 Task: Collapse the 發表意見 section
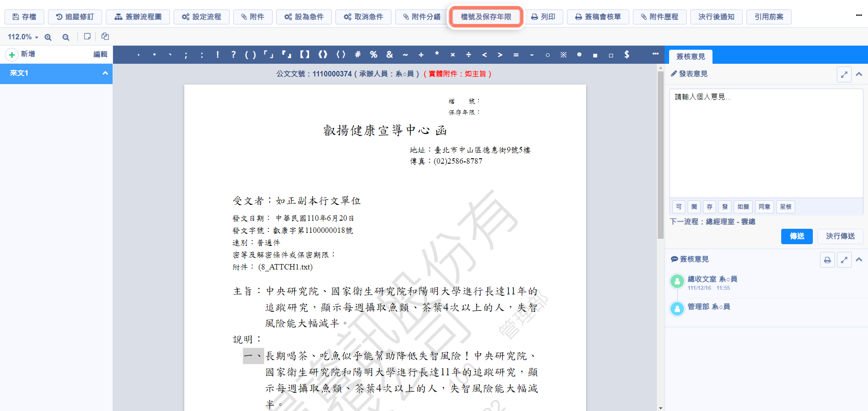click(x=859, y=74)
